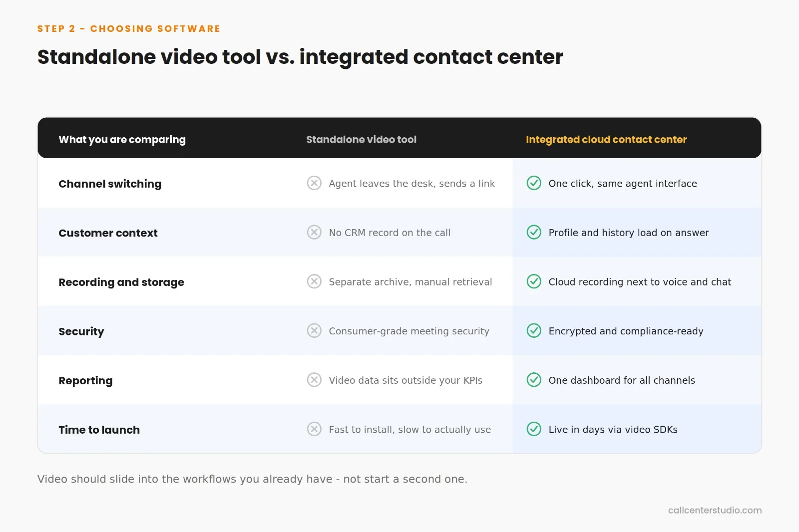799x532 pixels.
Task: Select 'Profile and history load on answer' text
Action: coord(629,233)
